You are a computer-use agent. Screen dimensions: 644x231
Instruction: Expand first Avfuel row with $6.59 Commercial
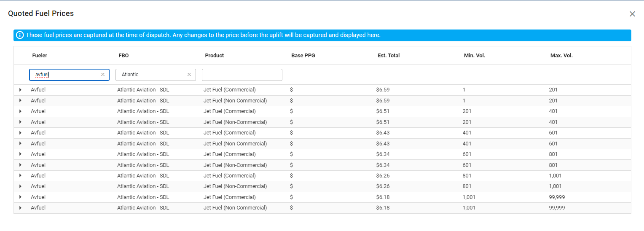(x=20, y=90)
